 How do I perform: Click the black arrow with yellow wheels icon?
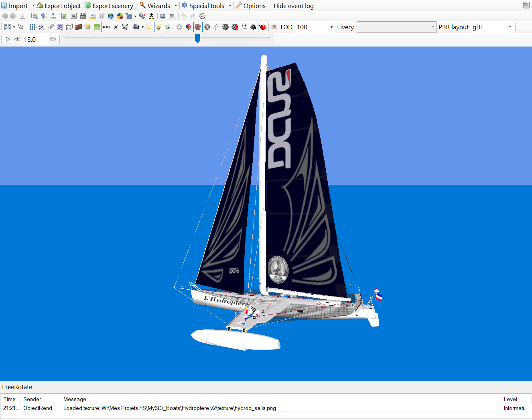pyautogui.click(x=152, y=16)
